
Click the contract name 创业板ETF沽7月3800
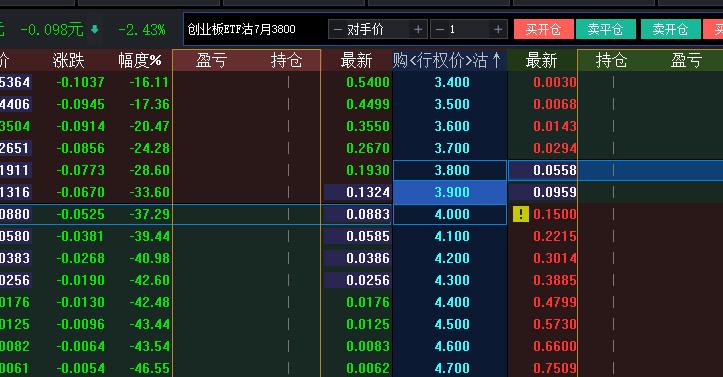[241, 29]
